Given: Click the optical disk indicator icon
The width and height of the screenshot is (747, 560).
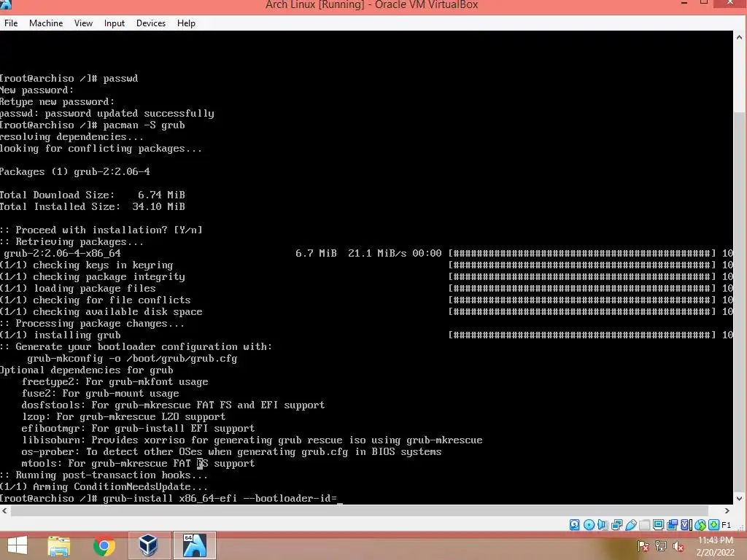Looking at the screenshot, I should click(589, 525).
